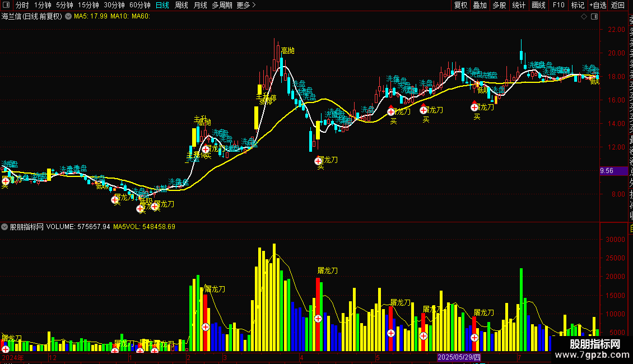
Task: Click the 标记 mark tool
Action: (578, 5)
